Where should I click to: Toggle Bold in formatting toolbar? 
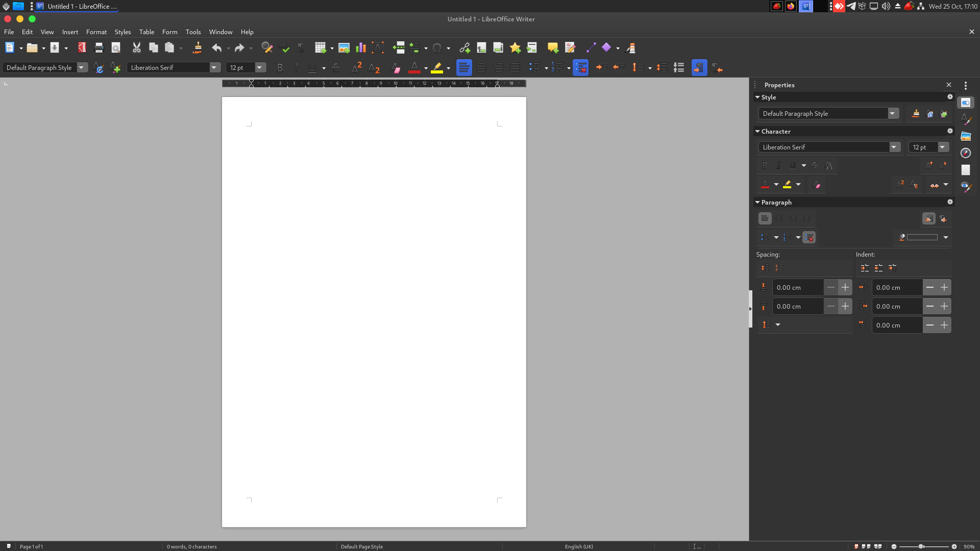280,67
